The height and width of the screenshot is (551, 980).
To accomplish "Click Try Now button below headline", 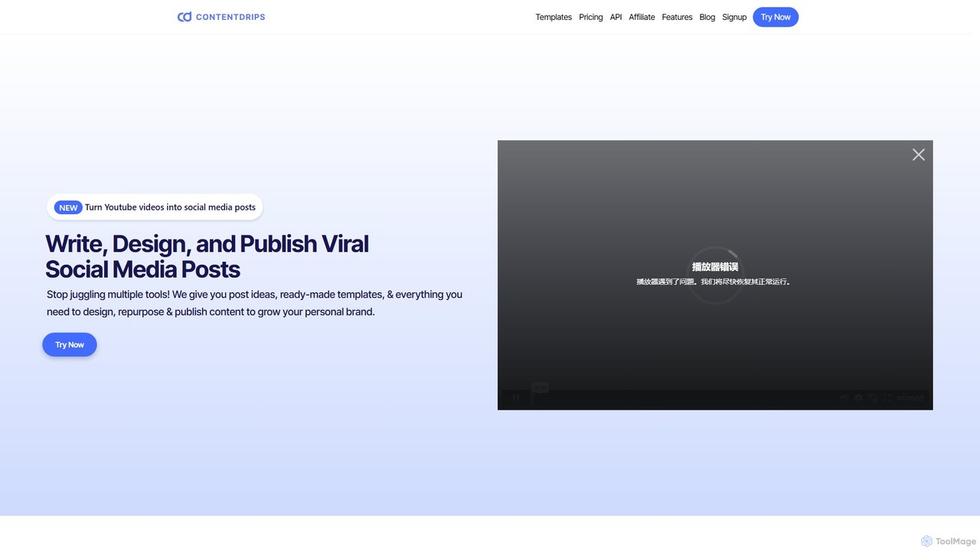I will click(x=70, y=344).
